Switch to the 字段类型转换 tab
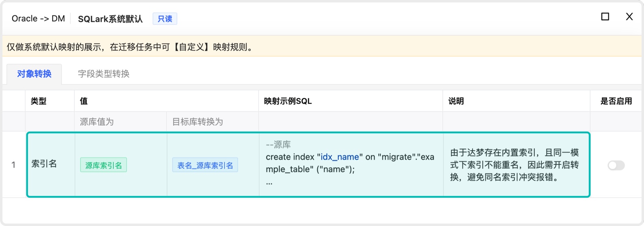The image size is (644, 226). click(x=104, y=74)
